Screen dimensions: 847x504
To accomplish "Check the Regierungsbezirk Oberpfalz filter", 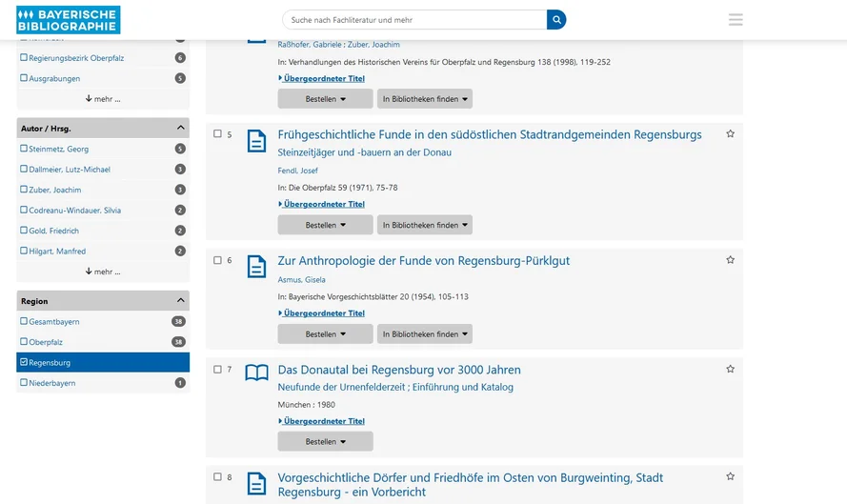I will 24,57.
